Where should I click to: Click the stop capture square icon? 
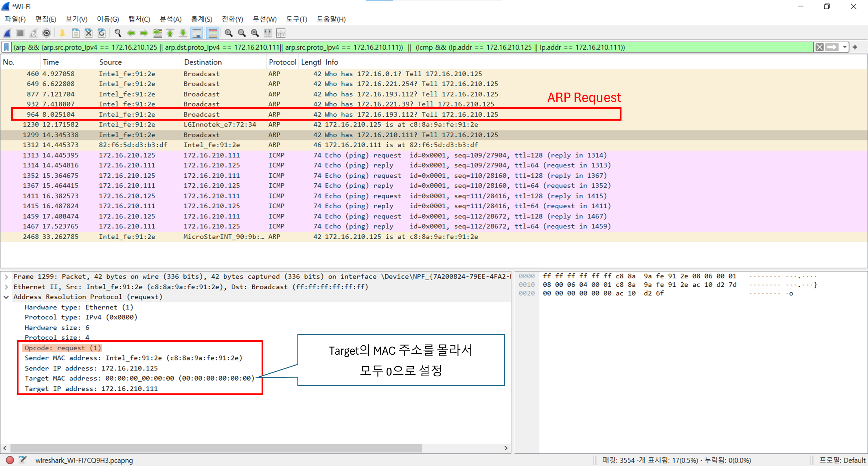(x=20, y=33)
